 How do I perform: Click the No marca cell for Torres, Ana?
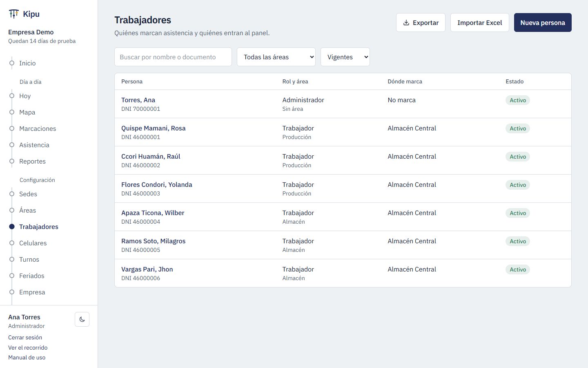pyautogui.click(x=401, y=100)
